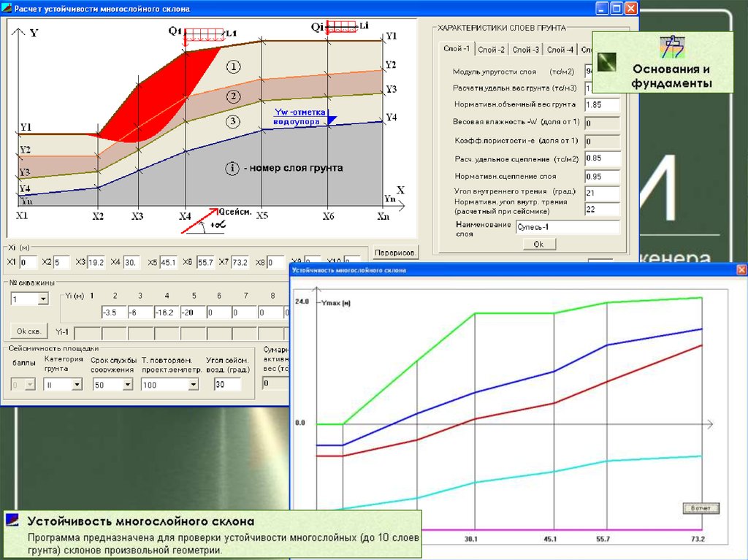Expand the Категория грунта dropdown
The height and width of the screenshot is (560, 748).
pos(77,385)
